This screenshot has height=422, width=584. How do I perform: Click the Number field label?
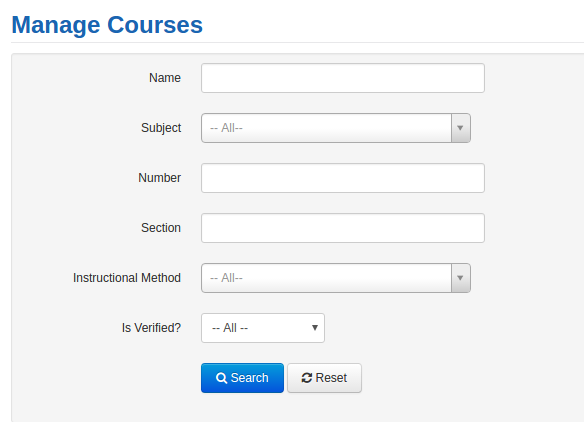point(159,178)
